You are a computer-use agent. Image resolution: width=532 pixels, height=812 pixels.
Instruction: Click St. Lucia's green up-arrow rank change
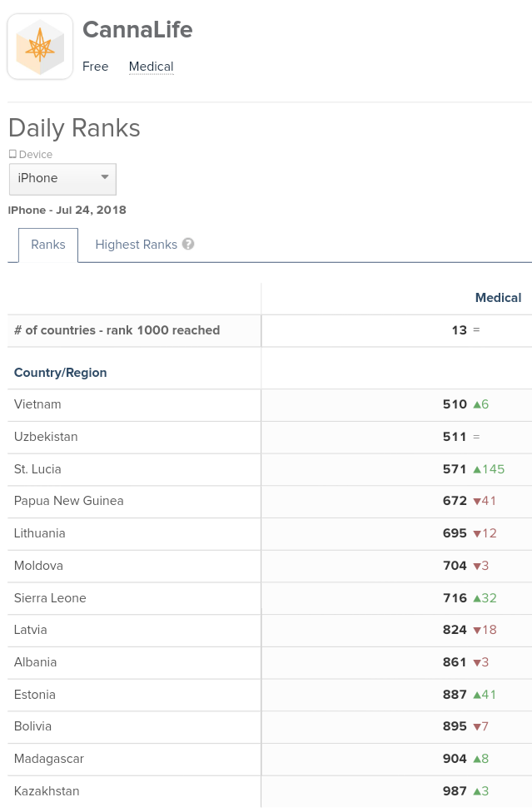(478, 469)
